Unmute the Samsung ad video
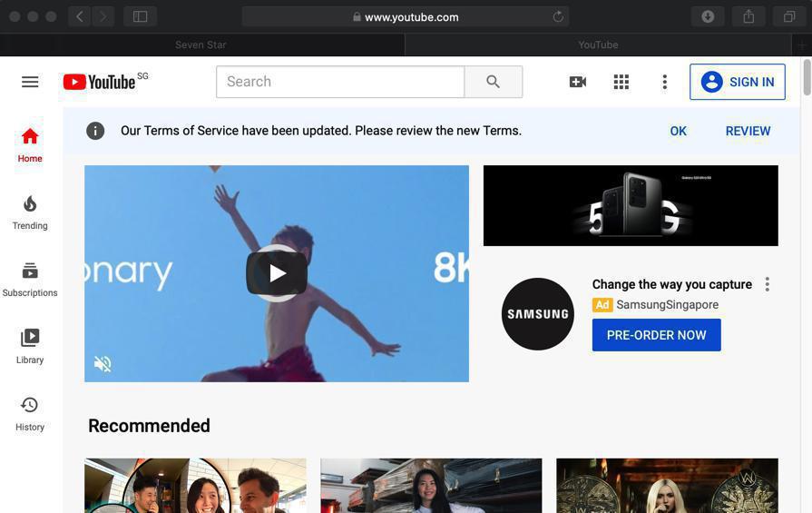Viewport: 812px width, 513px height. pyautogui.click(x=103, y=364)
